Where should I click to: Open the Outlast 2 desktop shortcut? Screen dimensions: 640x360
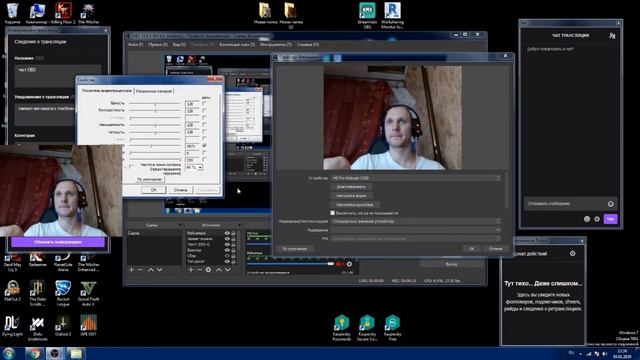point(63,326)
